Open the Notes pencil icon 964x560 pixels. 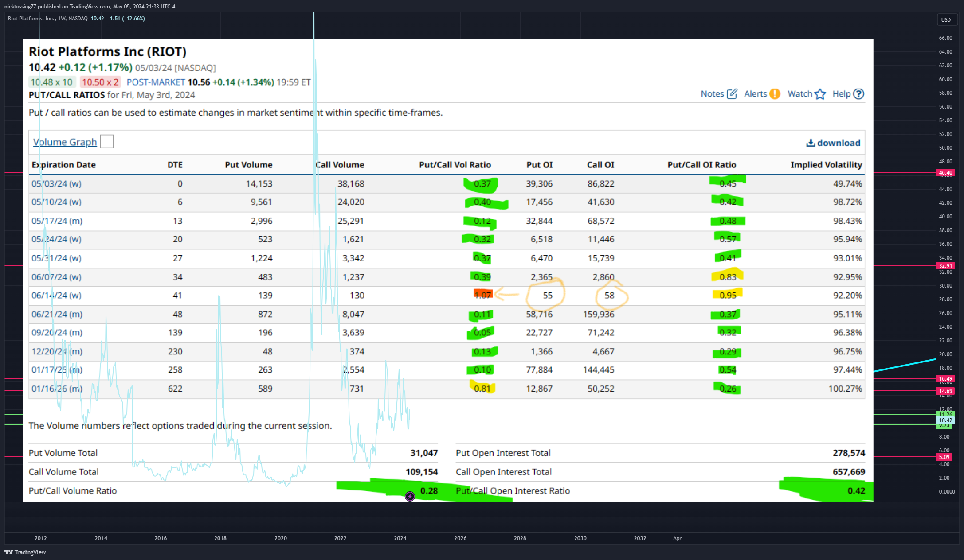point(732,94)
